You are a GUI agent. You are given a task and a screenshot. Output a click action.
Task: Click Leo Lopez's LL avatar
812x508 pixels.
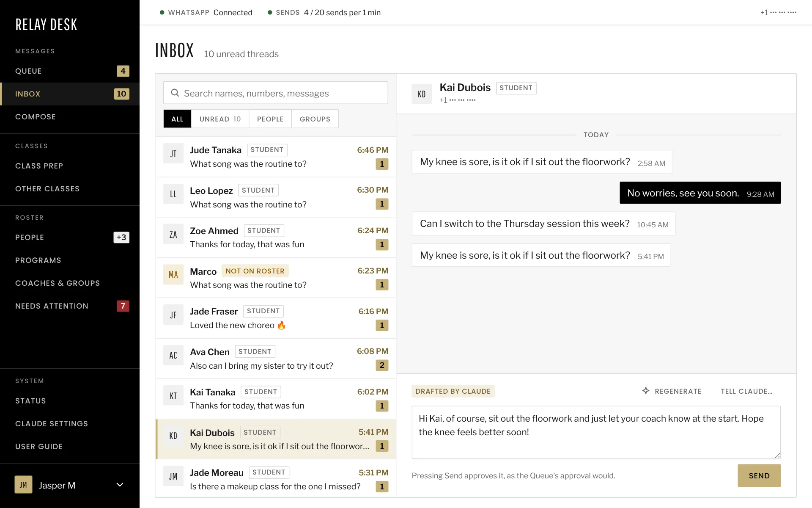pyautogui.click(x=173, y=194)
